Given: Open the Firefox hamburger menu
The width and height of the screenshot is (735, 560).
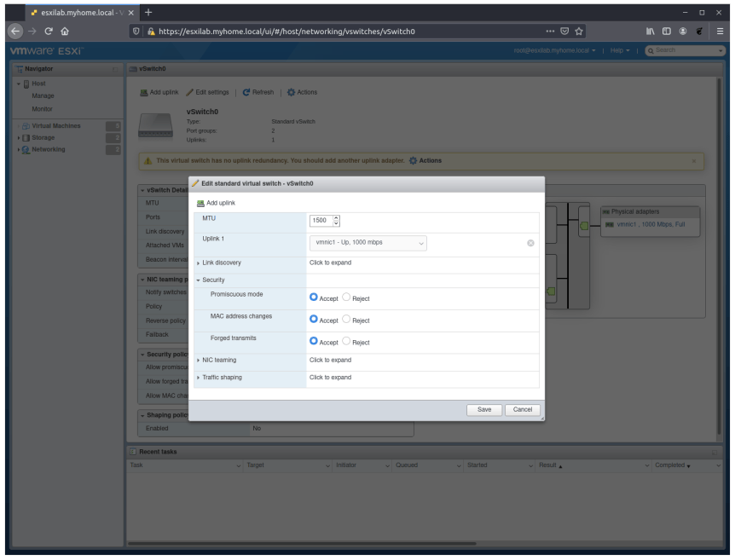Looking at the screenshot, I should [x=720, y=32].
